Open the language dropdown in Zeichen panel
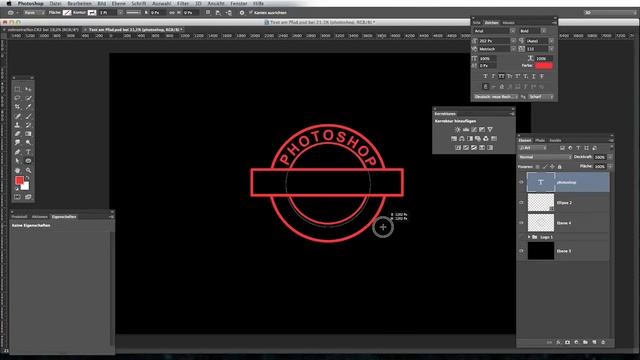 (x=496, y=97)
